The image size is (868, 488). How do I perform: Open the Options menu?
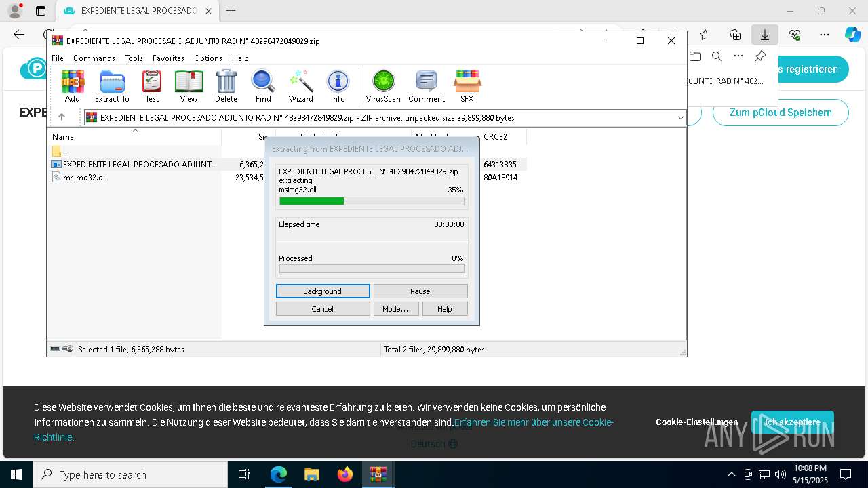click(x=208, y=58)
